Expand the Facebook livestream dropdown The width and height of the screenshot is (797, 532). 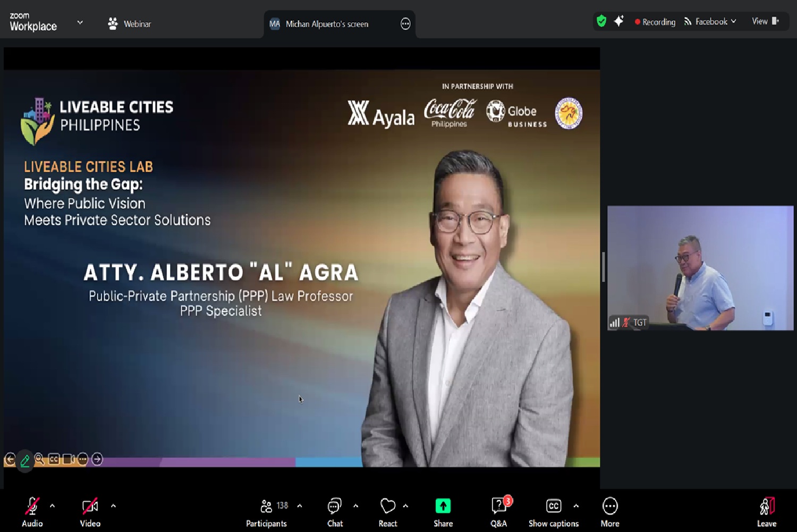[x=710, y=21]
